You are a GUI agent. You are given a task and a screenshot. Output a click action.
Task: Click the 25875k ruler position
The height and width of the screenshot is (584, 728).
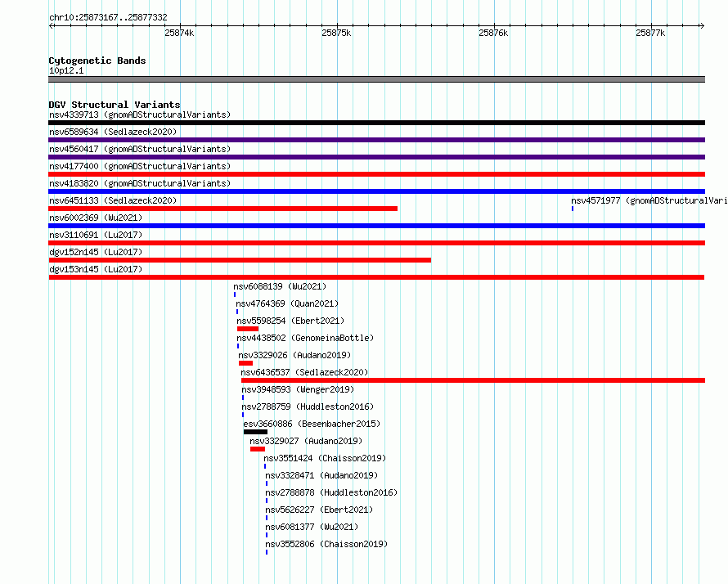point(336,33)
